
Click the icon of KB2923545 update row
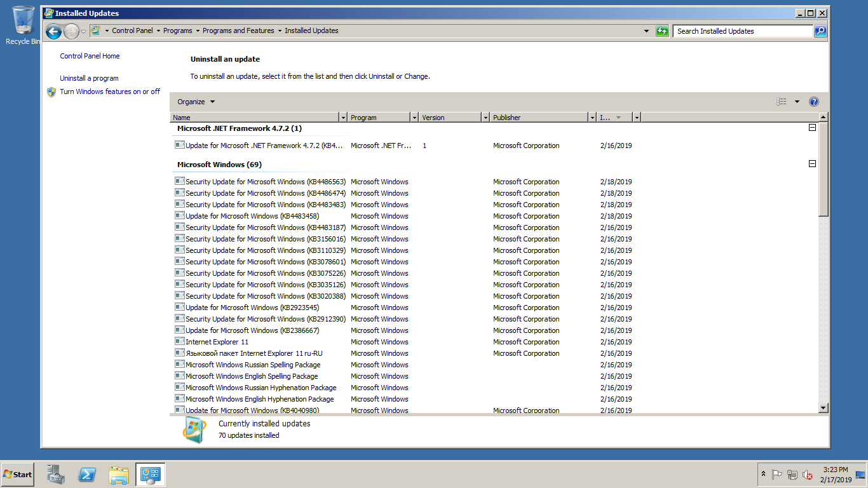click(x=179, y=307)
